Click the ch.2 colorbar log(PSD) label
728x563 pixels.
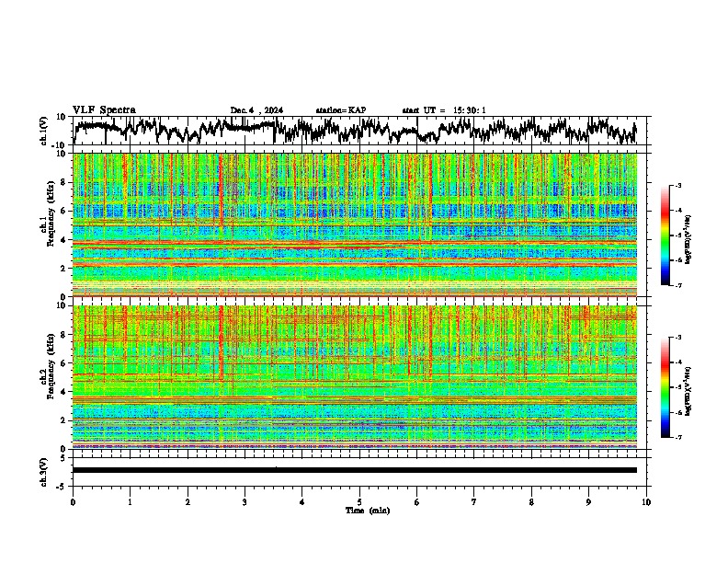(688, 391)
